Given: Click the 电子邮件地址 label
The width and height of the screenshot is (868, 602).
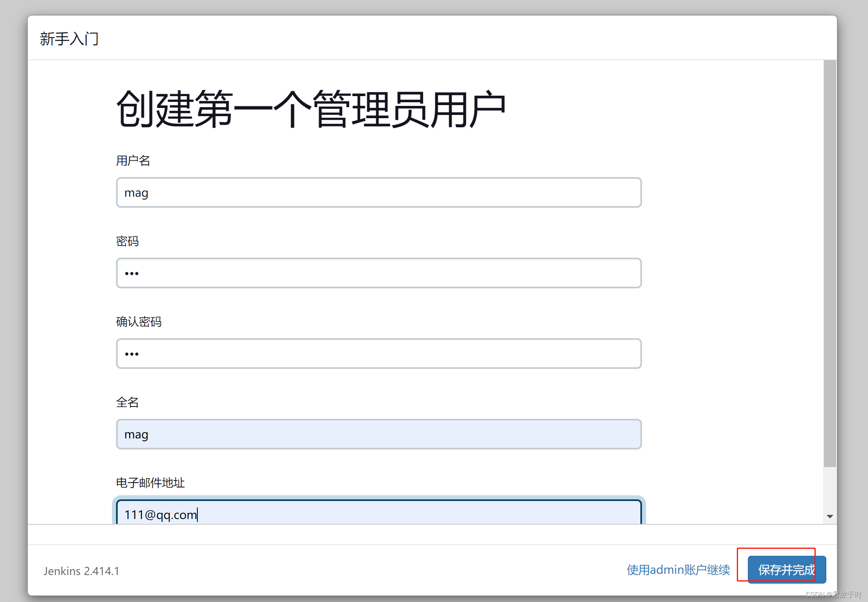Looking at the screenshot, I should tap(150, 483).
